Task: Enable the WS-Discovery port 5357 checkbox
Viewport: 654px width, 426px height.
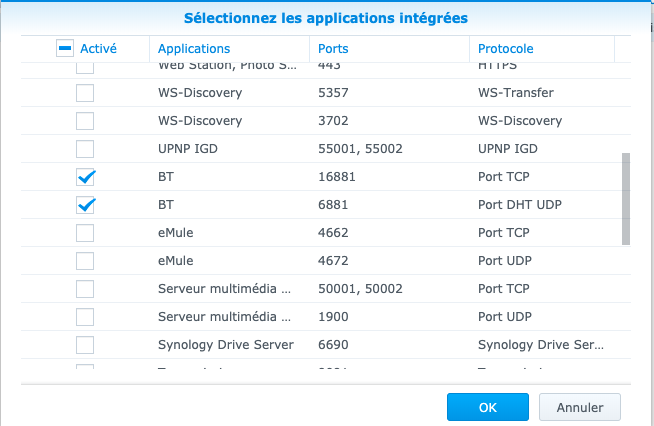Action: 86,93
